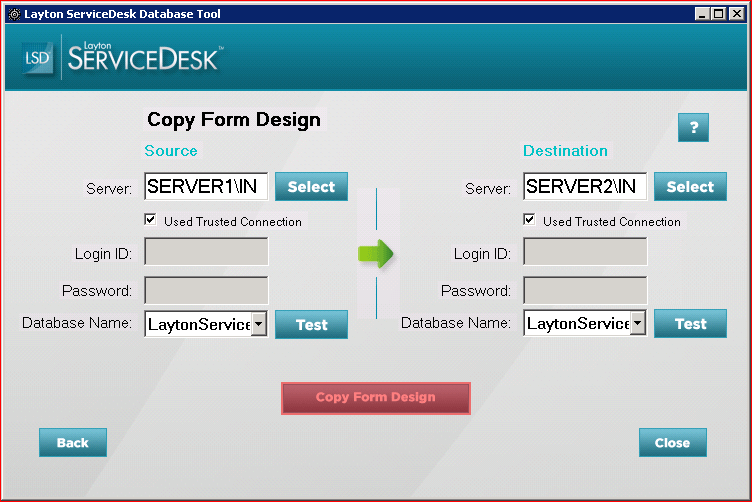Go Back to the previous screen

(73, 443)
